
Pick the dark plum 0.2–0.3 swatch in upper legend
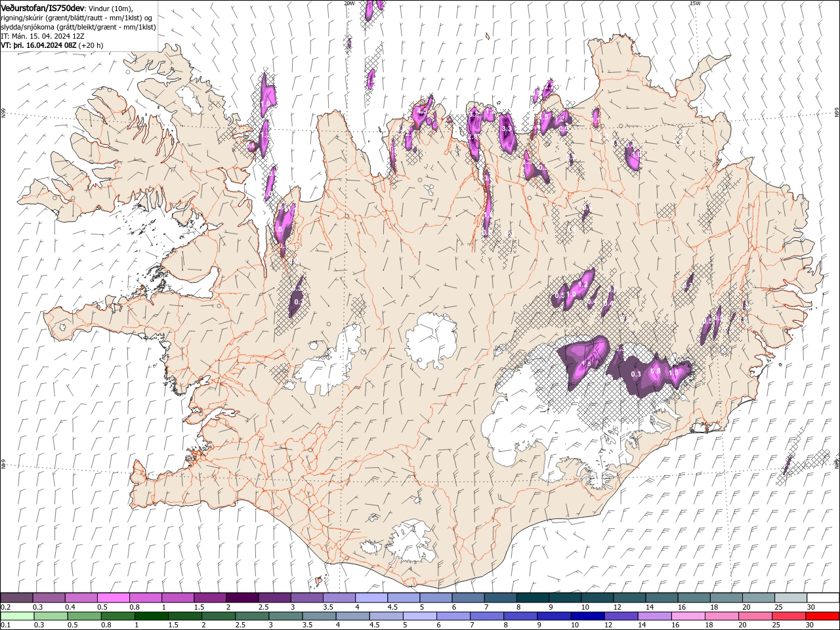pos(16,598)
